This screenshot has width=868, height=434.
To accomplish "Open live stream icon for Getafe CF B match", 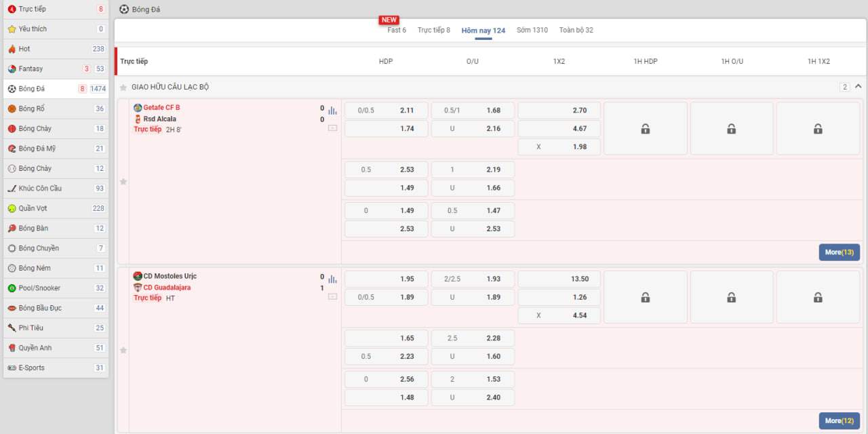I will 332,127.
